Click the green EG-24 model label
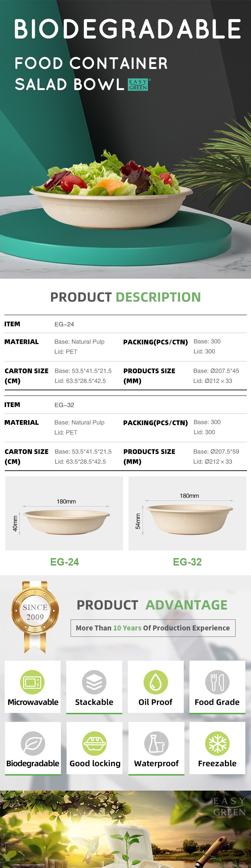 65,562
